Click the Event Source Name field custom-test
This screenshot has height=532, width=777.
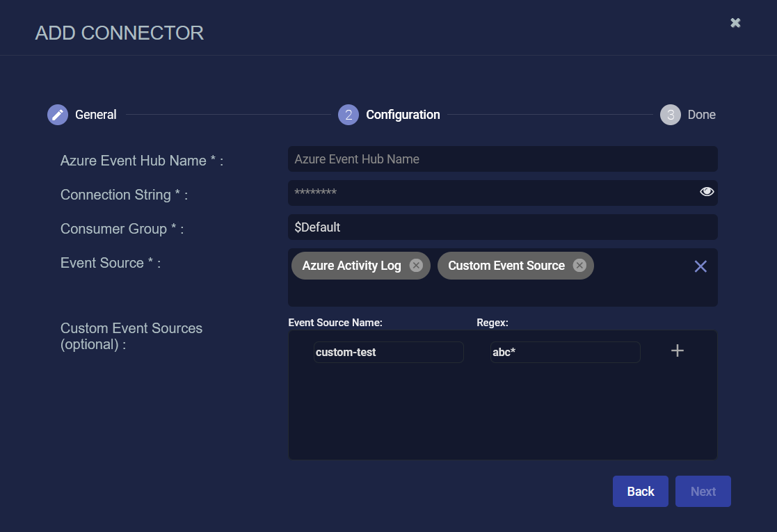[x=388, y=353]
